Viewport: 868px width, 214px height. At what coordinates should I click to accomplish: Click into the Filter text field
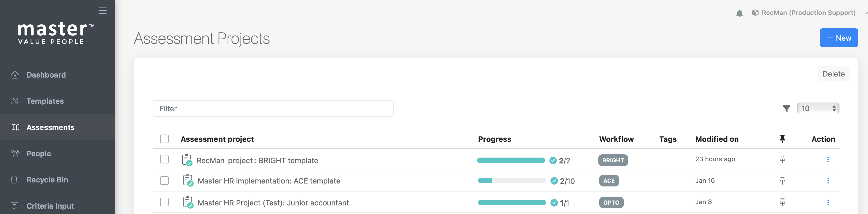coord(273,108)
